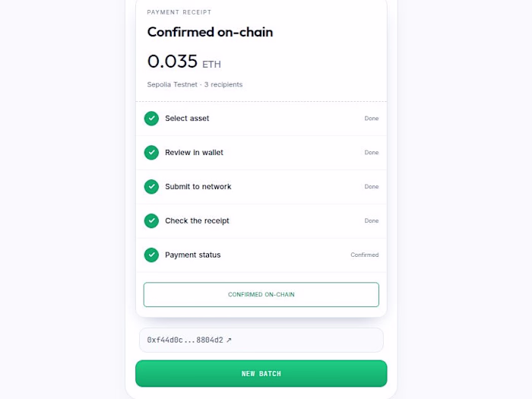Click the green checkmark beside Select asset

click(151, 119)
